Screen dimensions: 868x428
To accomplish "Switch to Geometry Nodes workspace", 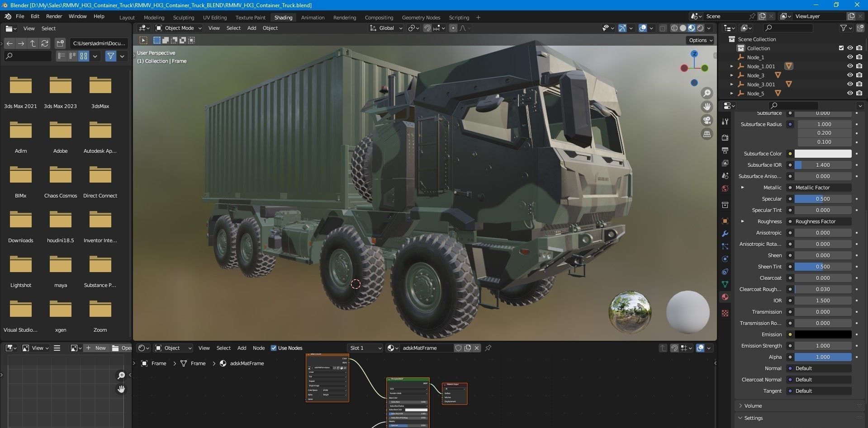I will (x=421, y=18).
